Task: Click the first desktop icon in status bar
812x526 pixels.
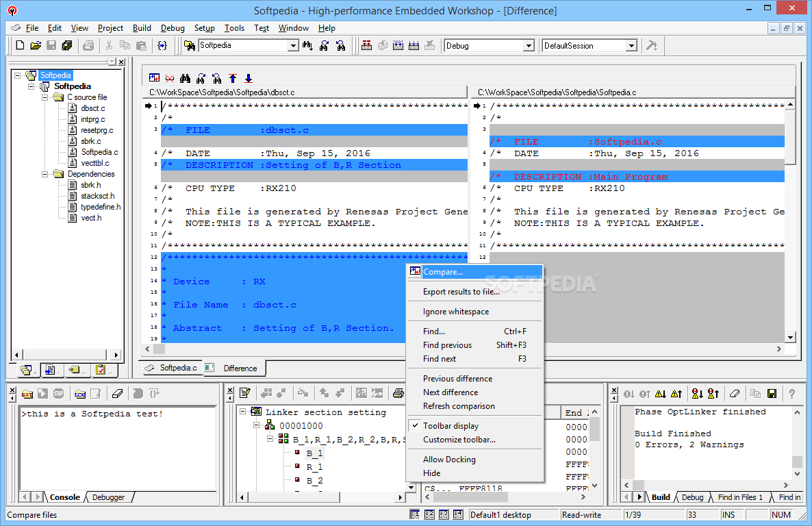Action: pos(415,514)
